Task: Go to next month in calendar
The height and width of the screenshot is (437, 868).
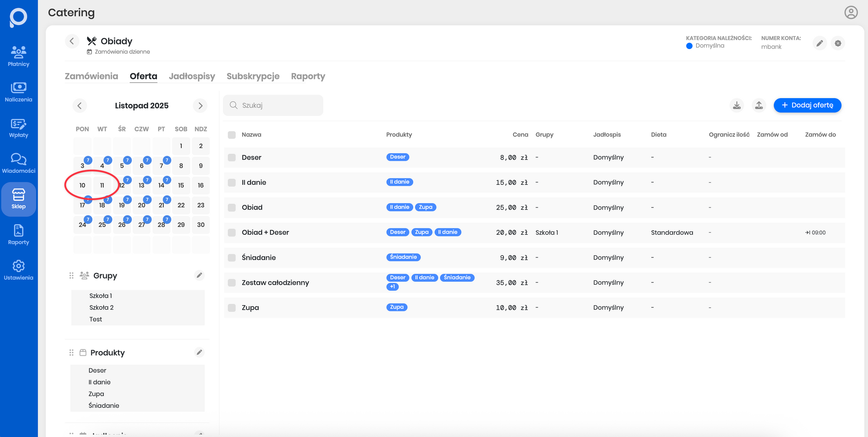Action: point(200,106)
